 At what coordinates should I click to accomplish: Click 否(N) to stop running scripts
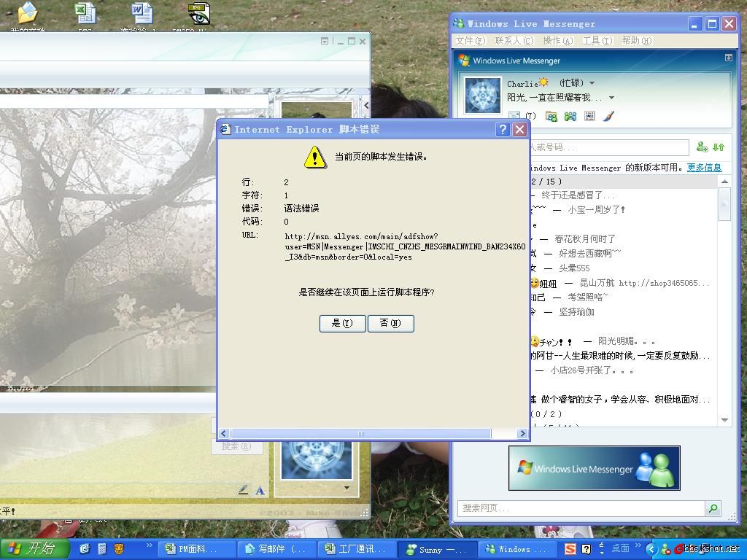pyautogui.click(x=391, y=323)
